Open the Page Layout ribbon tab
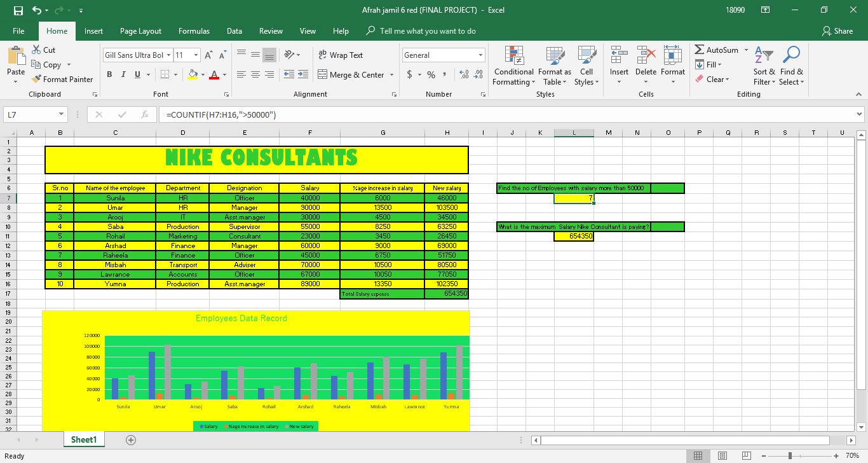 tap(140, 31)
